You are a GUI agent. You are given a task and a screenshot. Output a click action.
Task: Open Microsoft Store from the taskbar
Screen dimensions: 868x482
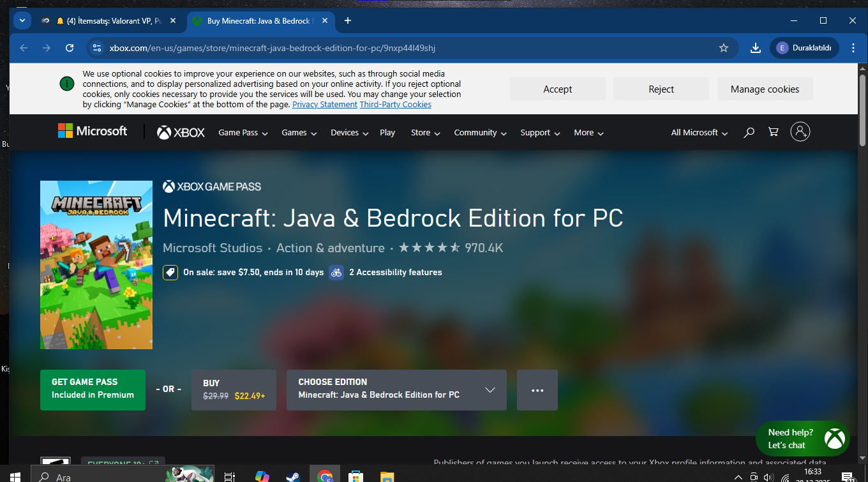point(356,477)
